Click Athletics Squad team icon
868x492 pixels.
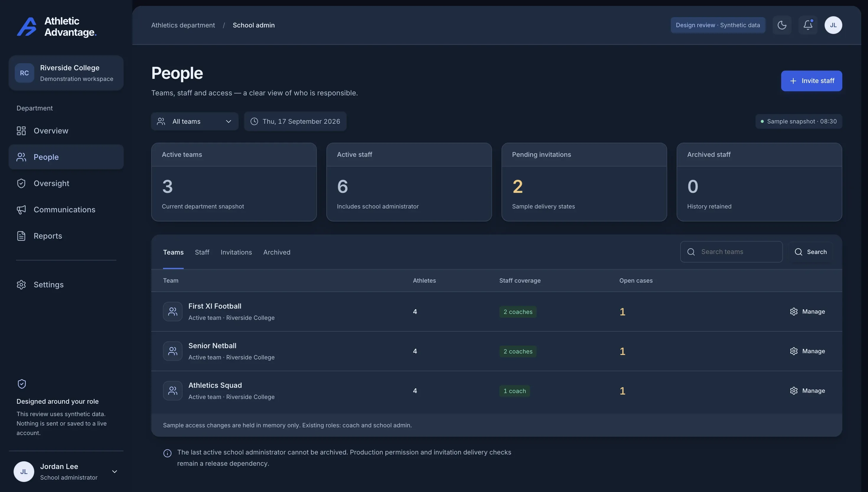tap(173, 391)
